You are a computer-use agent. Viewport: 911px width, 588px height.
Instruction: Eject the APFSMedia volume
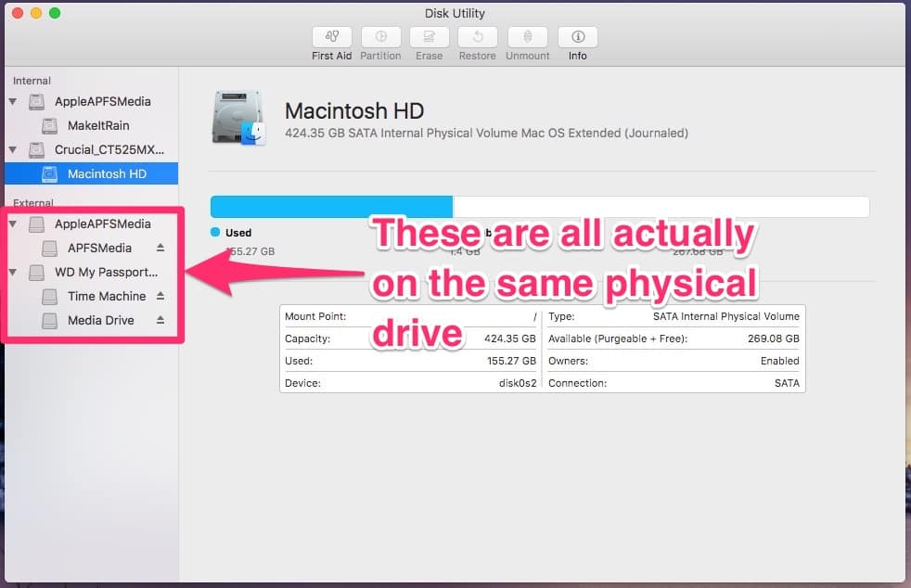[160, 249]
